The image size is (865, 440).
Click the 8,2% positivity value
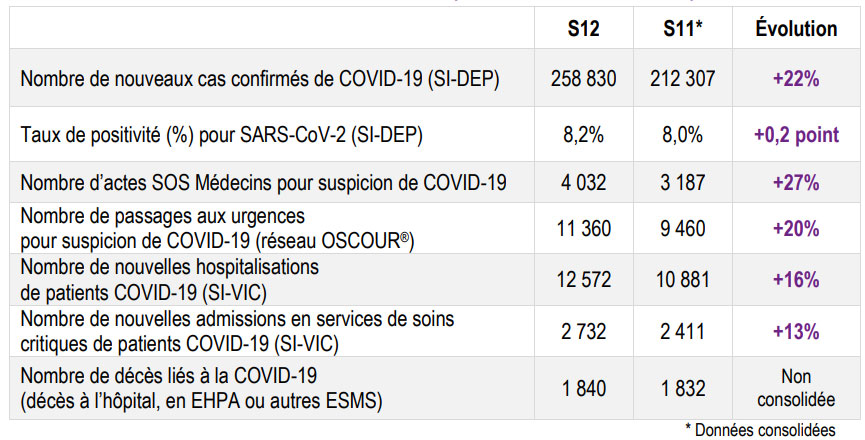(x=583, y=132)
